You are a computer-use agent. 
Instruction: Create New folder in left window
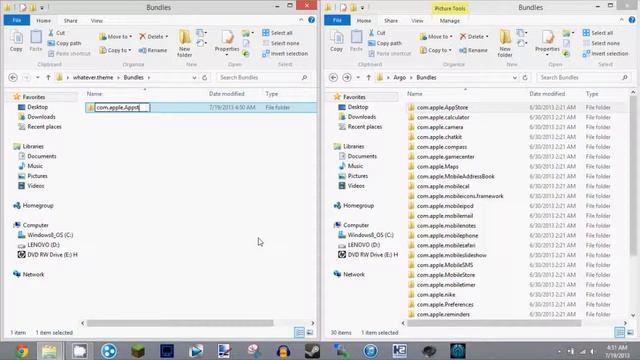point(184,43)
